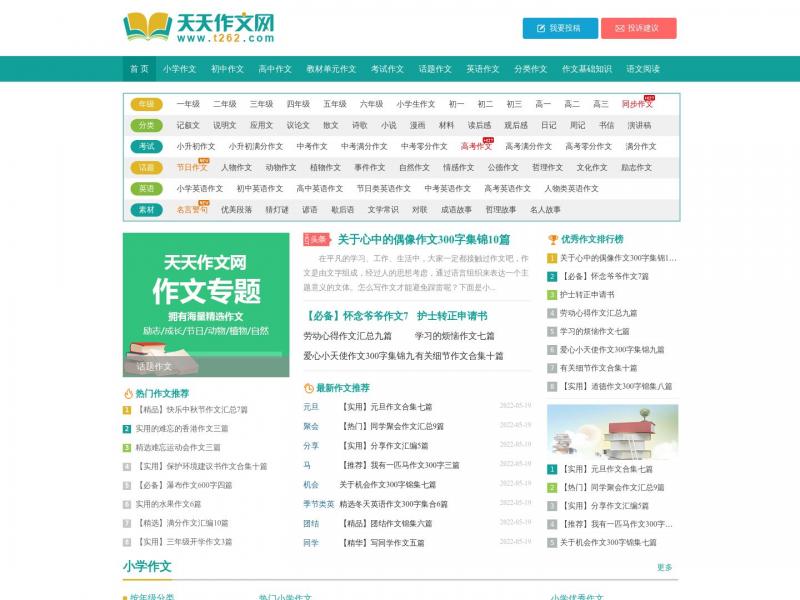
Task: Open the 节日作文 new link
Action: click(192, 167)
